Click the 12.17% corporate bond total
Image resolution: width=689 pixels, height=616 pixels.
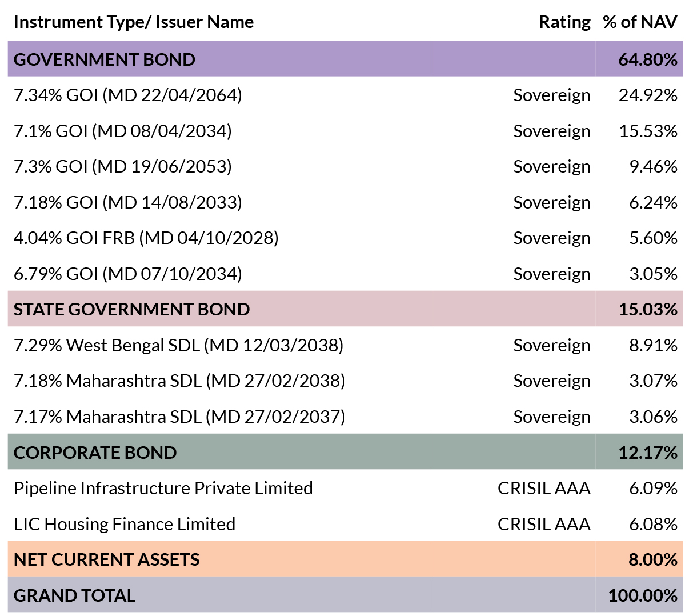pyautogui.click(x=648, y=453)
